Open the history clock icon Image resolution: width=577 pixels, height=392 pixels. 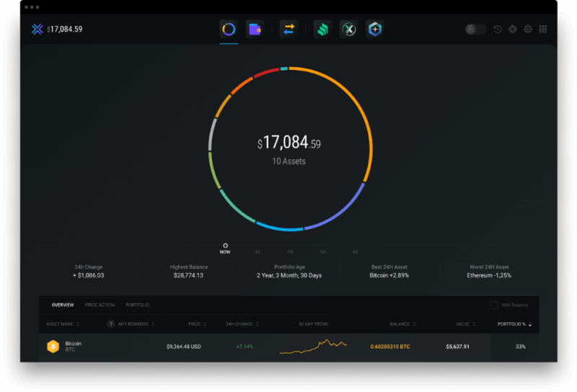[498, 29]
